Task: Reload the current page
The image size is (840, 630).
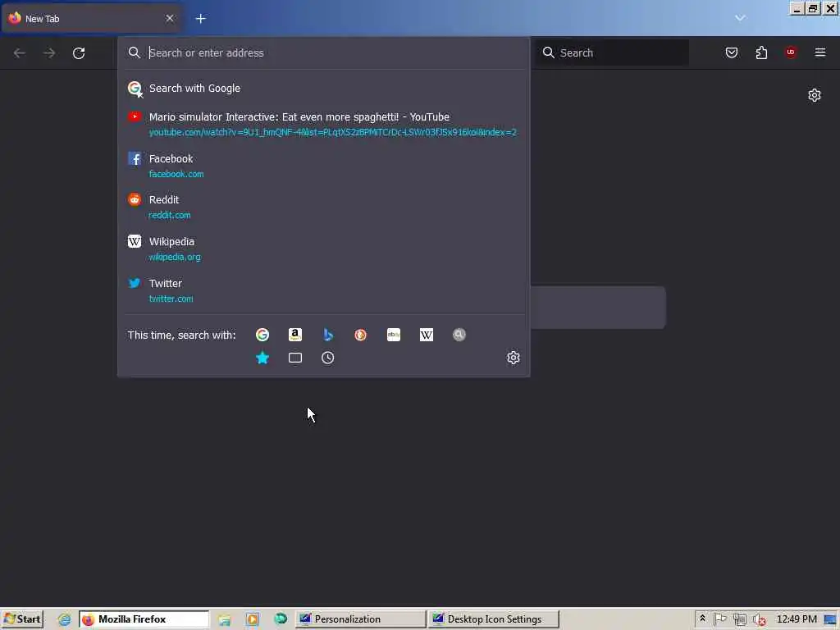Action: [x=79, y=53]
